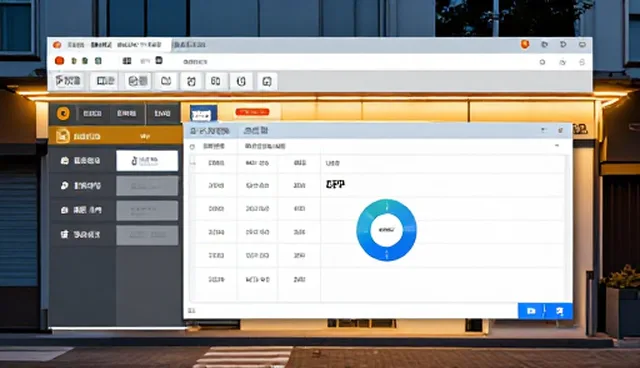Click the blue tab above the front dialog
Viewport: 640px width, 368px height.
click(203, 113)
